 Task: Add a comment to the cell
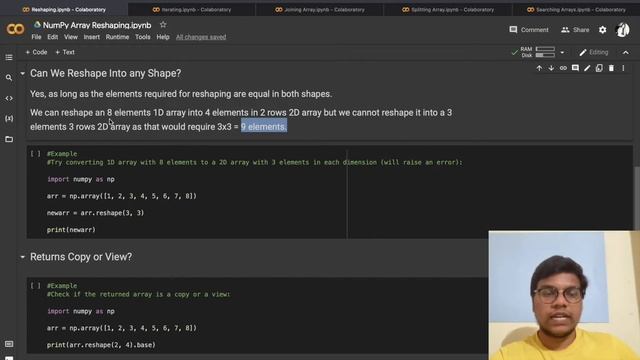[x=575, y=68]
